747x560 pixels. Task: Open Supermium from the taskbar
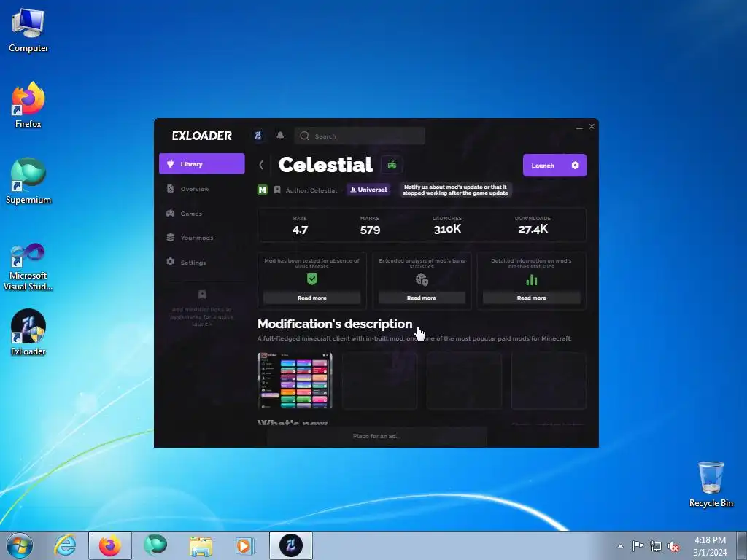point(155,545)
